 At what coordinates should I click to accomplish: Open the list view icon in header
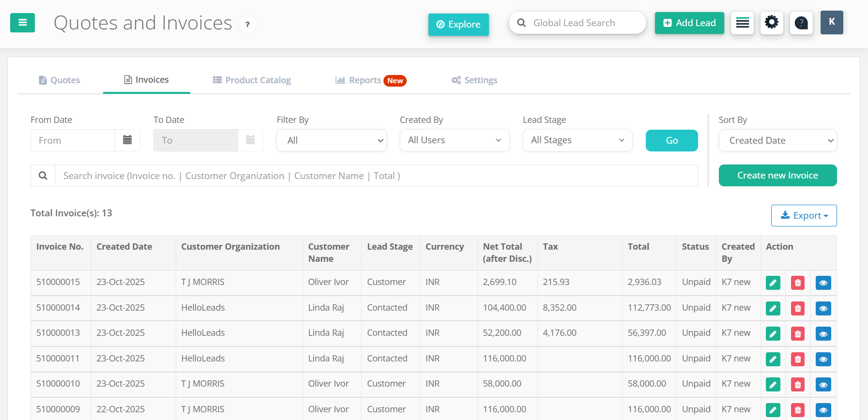point(742,23)
